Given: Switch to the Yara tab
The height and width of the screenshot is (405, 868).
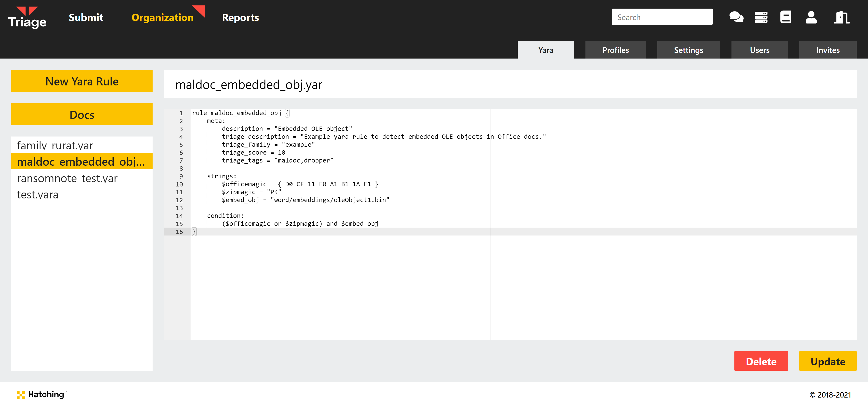Looking at the screenshot, I should (545, 50).
